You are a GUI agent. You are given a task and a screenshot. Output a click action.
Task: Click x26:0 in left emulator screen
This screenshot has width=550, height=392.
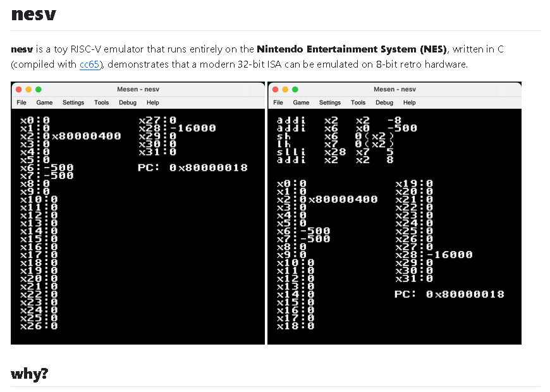39,326
